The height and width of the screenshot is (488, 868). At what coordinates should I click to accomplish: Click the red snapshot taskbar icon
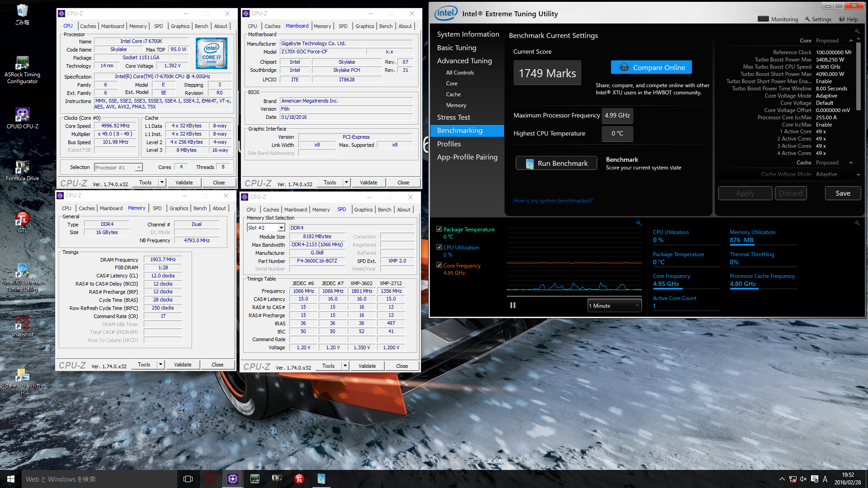(210, 479)
